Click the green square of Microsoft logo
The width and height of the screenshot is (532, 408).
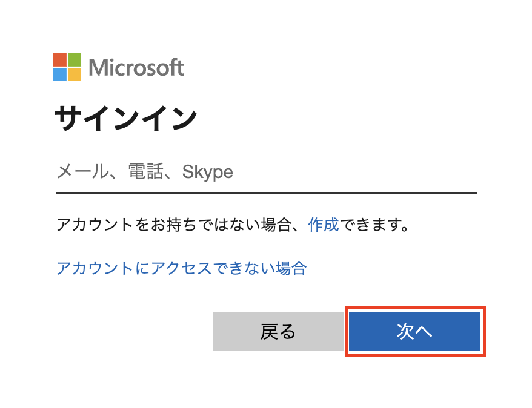[75, 60]
